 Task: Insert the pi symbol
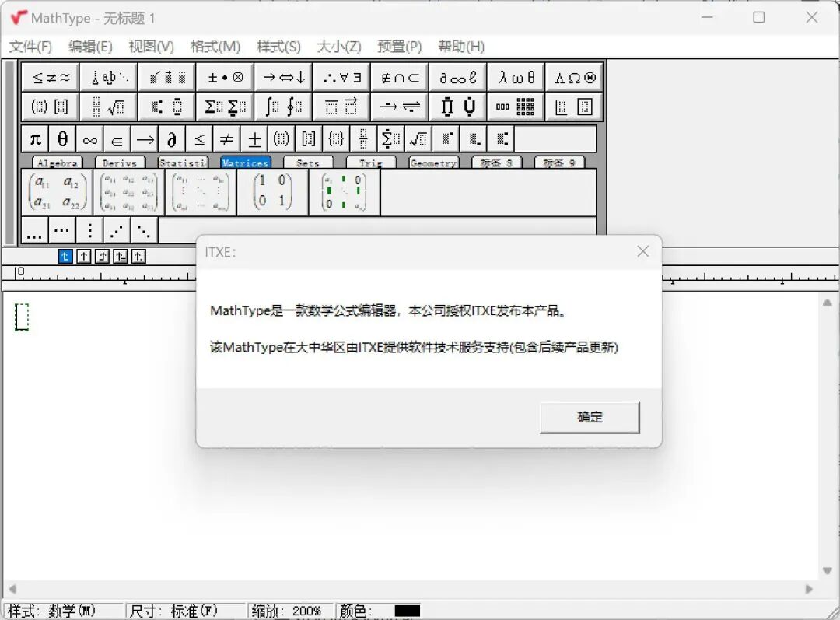(35, 140)
